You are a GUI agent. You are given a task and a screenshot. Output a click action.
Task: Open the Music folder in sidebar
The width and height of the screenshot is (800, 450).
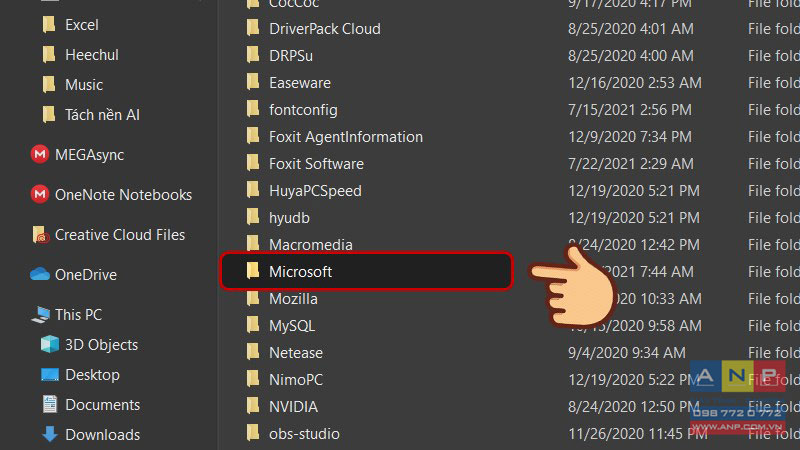(x=73, y=84)
